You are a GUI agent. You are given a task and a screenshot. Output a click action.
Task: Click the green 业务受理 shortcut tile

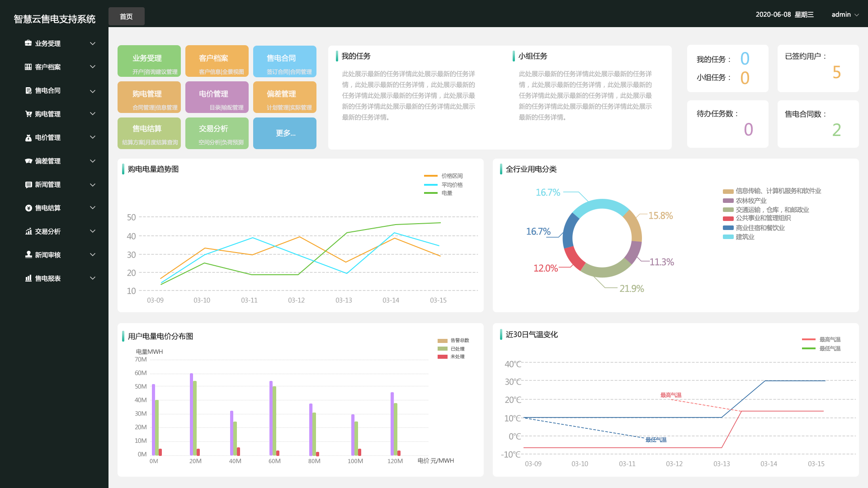coord(149,61)
